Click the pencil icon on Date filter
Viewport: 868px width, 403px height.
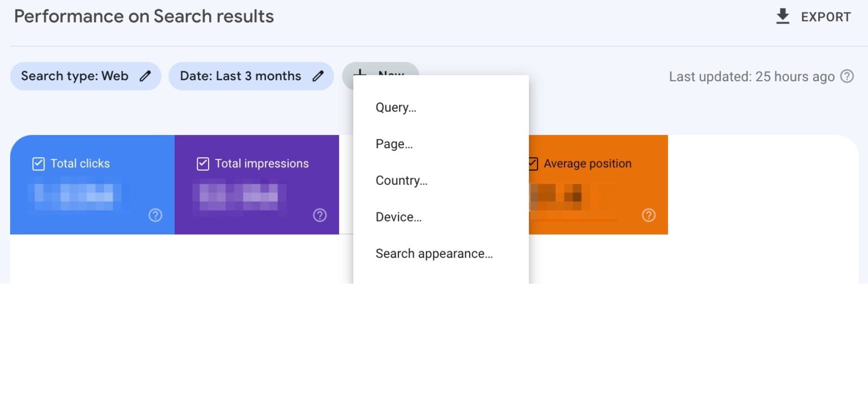(318, 75)
